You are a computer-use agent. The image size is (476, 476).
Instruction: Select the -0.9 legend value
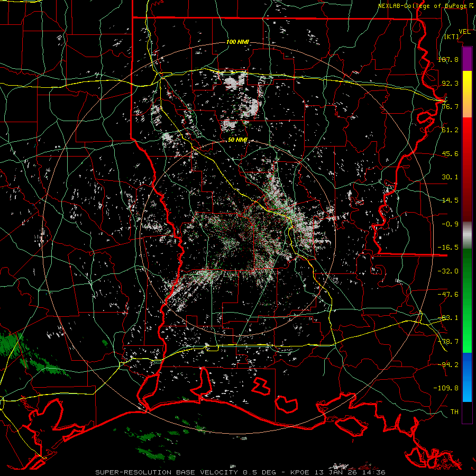pos(450,224)
